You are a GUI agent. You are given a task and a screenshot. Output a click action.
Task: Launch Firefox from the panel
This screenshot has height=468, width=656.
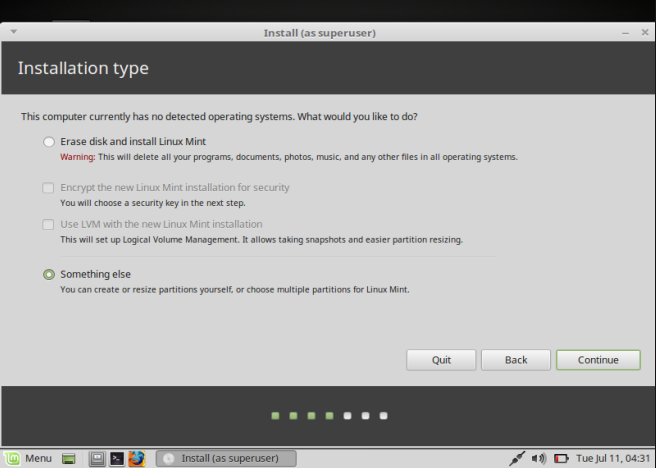pos(136,459)
